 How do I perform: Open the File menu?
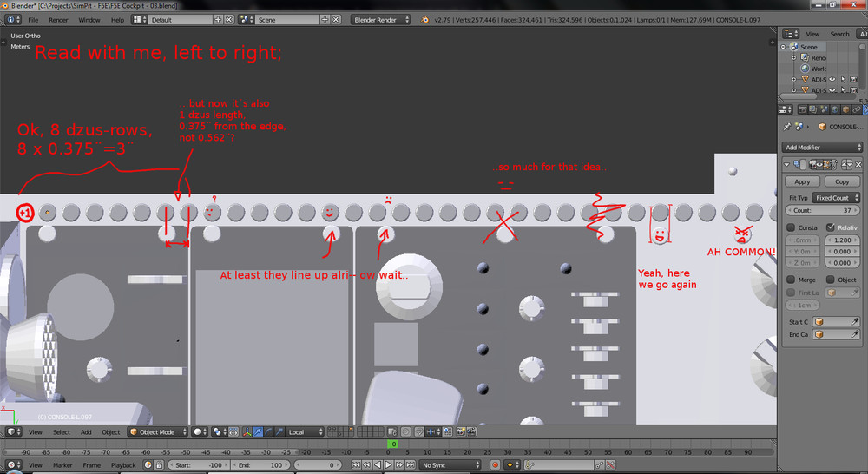pos(33,20)
